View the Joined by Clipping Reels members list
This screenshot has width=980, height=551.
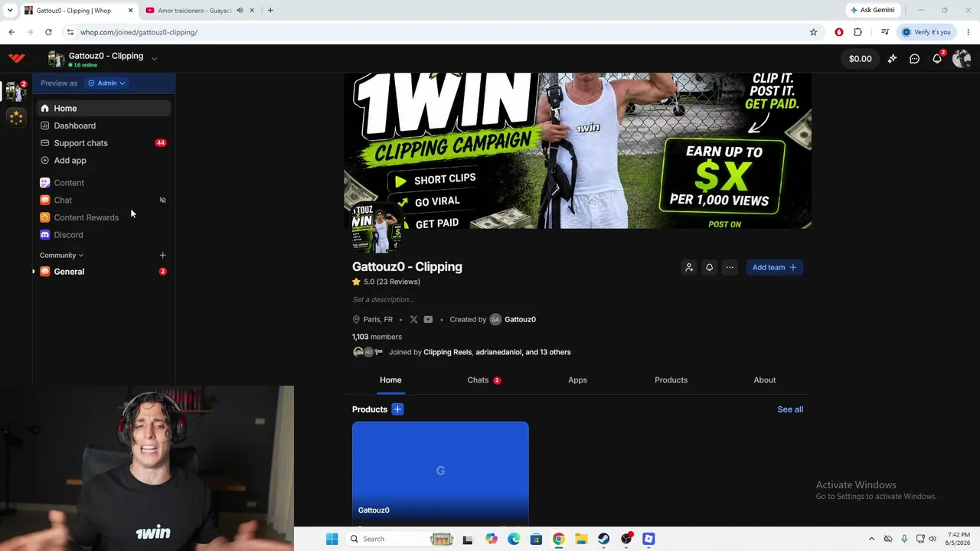point(462,352)
